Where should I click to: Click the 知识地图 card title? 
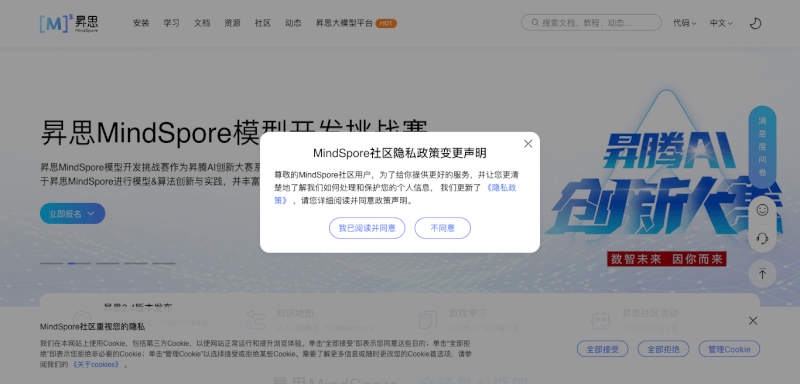point(295,313)
